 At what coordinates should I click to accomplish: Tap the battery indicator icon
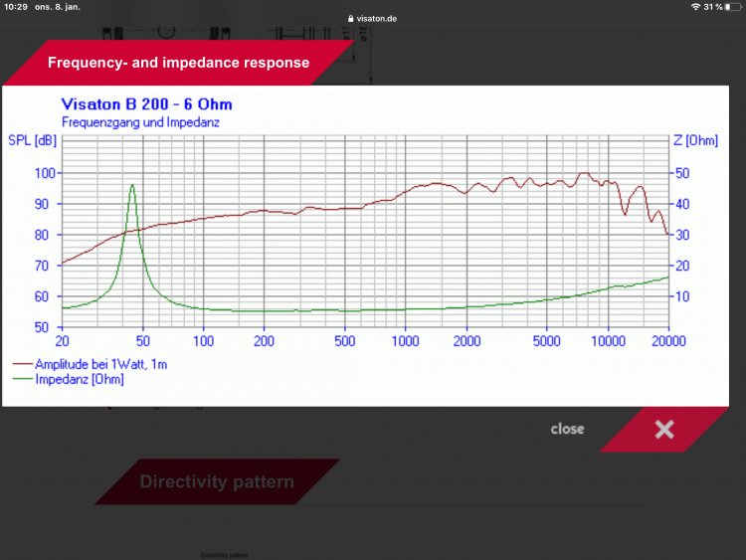[x=733, y=7]
